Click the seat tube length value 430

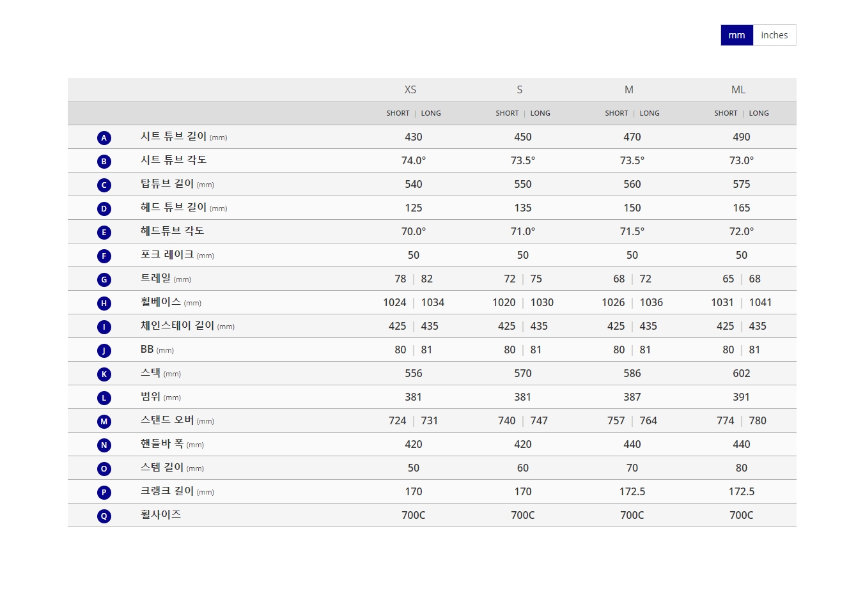(x=414, y=137)
